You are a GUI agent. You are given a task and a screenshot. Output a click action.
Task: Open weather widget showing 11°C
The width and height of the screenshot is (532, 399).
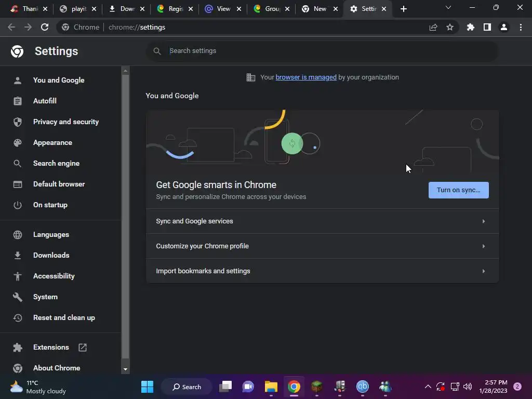tap(38, 387)
